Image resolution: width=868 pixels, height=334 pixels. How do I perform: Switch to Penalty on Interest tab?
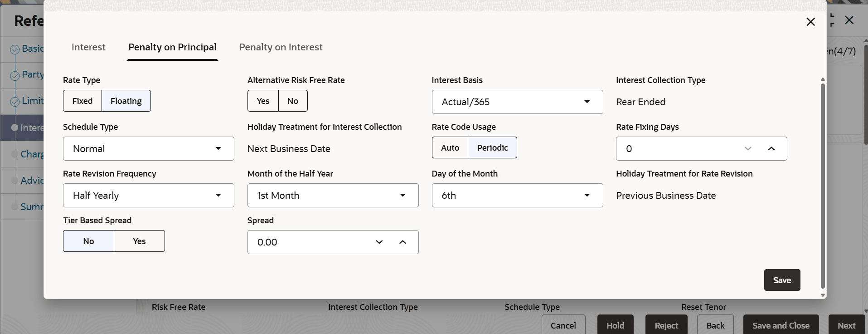tap(281, 47)
